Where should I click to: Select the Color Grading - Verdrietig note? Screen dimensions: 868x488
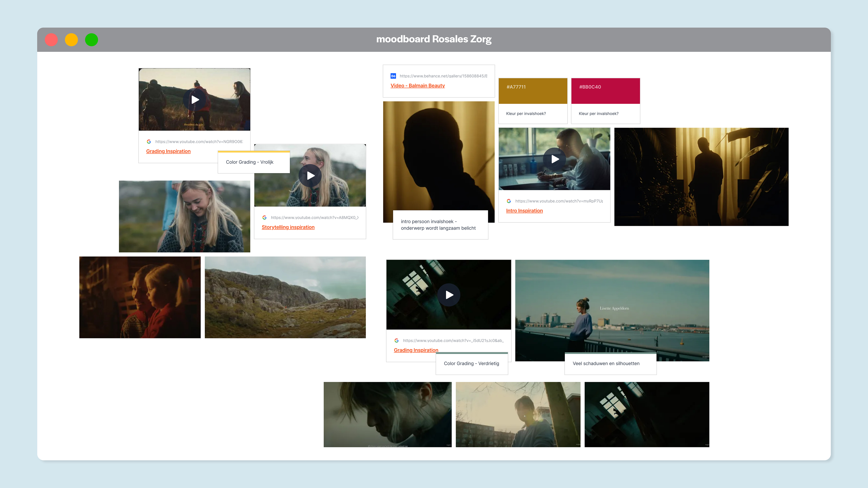pyautogui.click(x=471, y=363)
